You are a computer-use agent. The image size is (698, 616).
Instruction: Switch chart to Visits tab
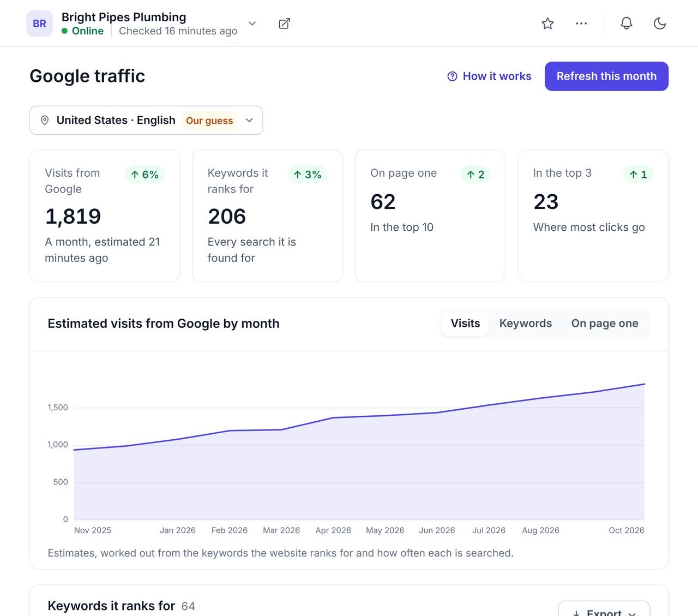pyautogui.click(x=465, y=324)
